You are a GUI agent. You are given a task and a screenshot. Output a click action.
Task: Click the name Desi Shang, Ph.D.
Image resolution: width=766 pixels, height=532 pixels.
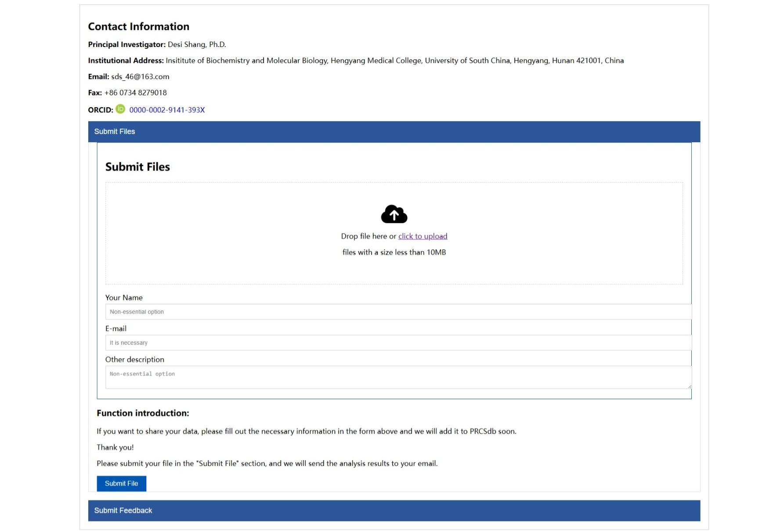tap(197, 44)
